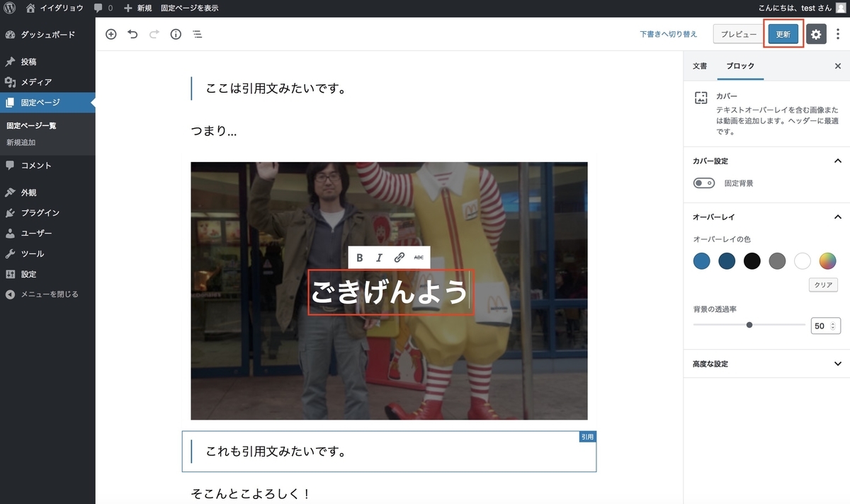850x504 pixels.
Task: Select the light blue overlay color
Action: point(701,260)
